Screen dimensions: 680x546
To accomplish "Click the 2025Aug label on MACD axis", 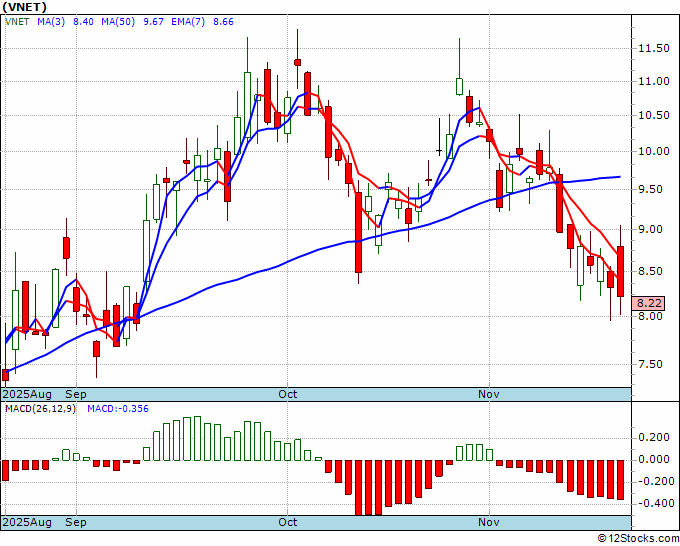I will [27, 522].
